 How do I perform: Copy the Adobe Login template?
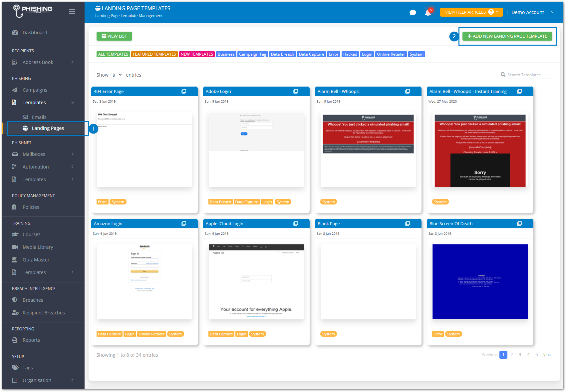pos(296,91)
